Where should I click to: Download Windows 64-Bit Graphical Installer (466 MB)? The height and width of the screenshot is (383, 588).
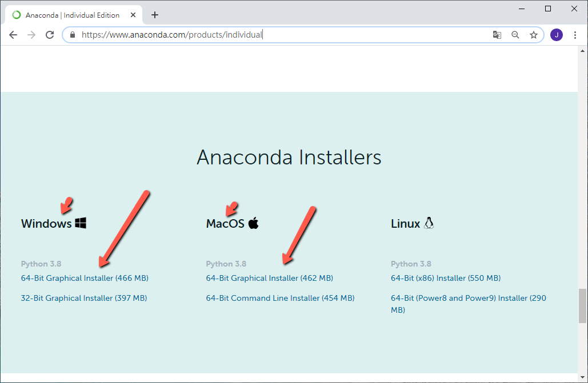click(x=85, y=278)
